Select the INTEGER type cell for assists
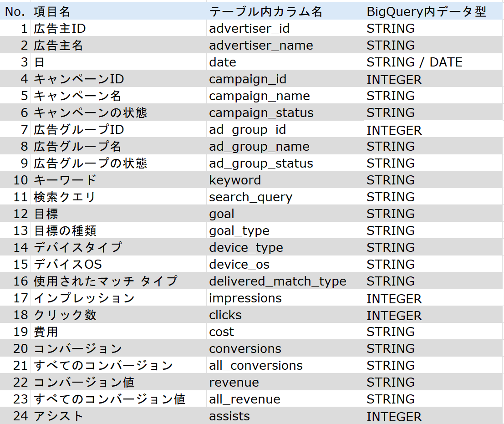This screenshot has width=504, height=424. click(x=433, y=416)
